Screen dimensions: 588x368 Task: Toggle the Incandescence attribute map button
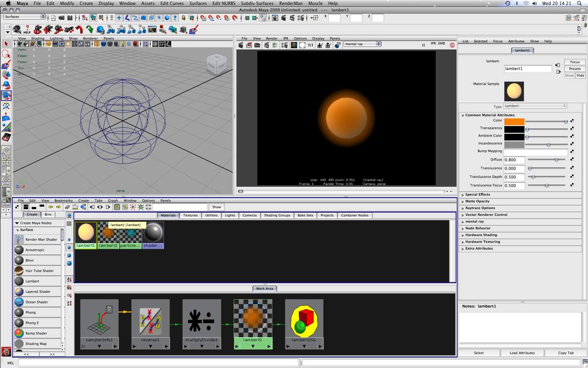(572, 144)
